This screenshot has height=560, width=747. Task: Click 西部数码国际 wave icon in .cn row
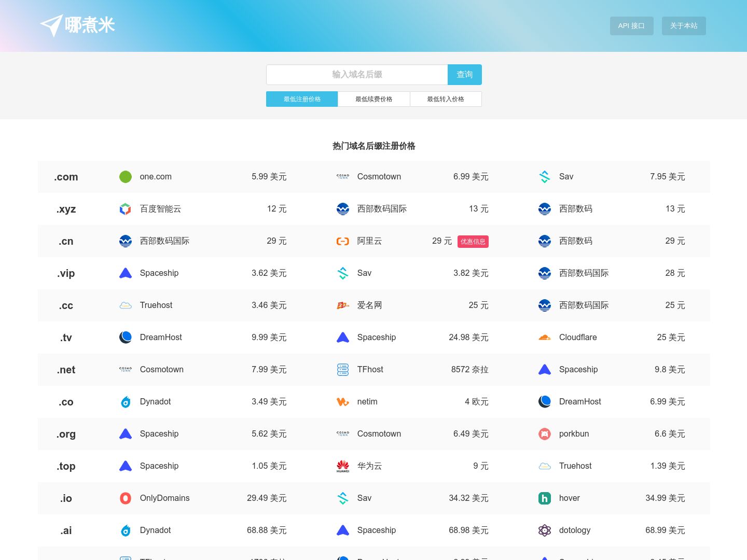click(126, 241)
